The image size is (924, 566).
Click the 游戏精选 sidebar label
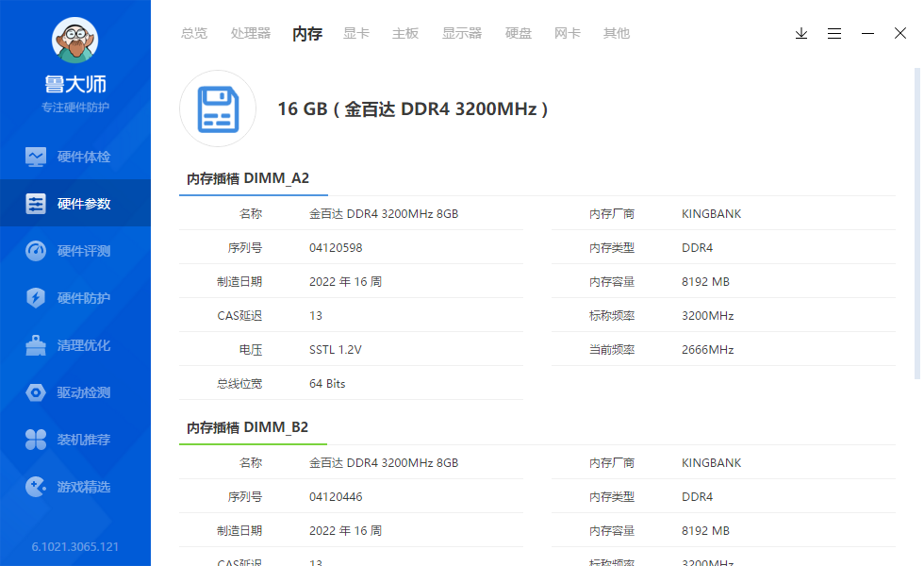click(x=84, y=487)
